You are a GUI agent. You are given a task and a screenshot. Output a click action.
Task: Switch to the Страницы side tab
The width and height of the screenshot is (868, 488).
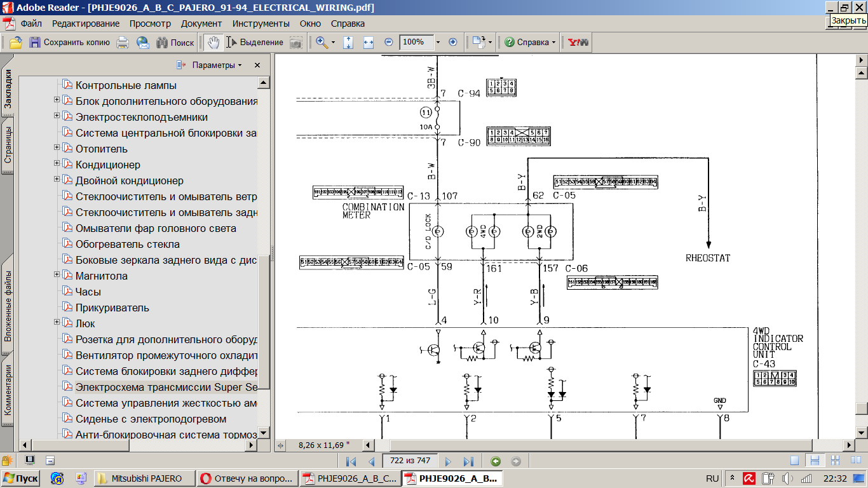[x=8, y=145]
